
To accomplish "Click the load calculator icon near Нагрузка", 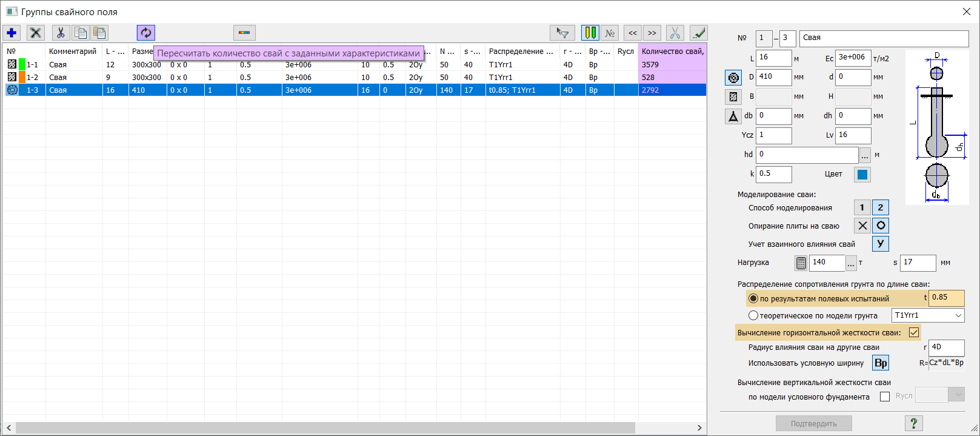I will click(801, 263).
